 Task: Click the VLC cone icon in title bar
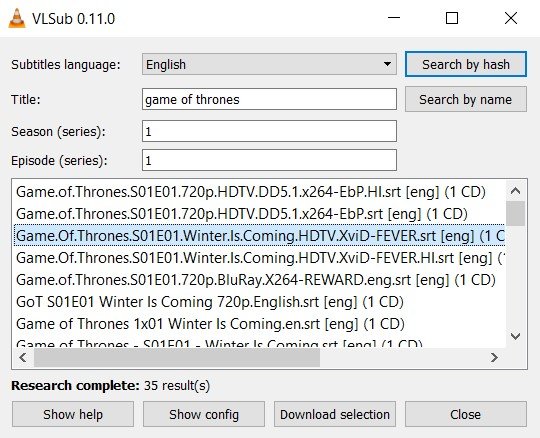click(17, 18)
